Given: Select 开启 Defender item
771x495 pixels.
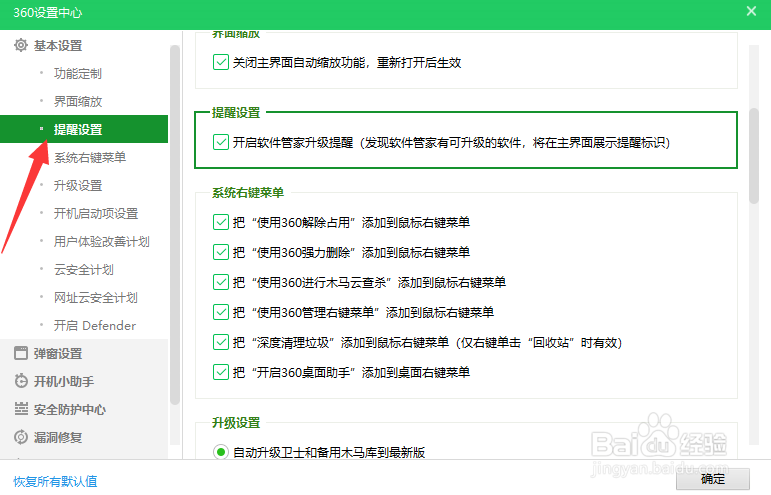Looking at the screenshot, I should point(95,325).
